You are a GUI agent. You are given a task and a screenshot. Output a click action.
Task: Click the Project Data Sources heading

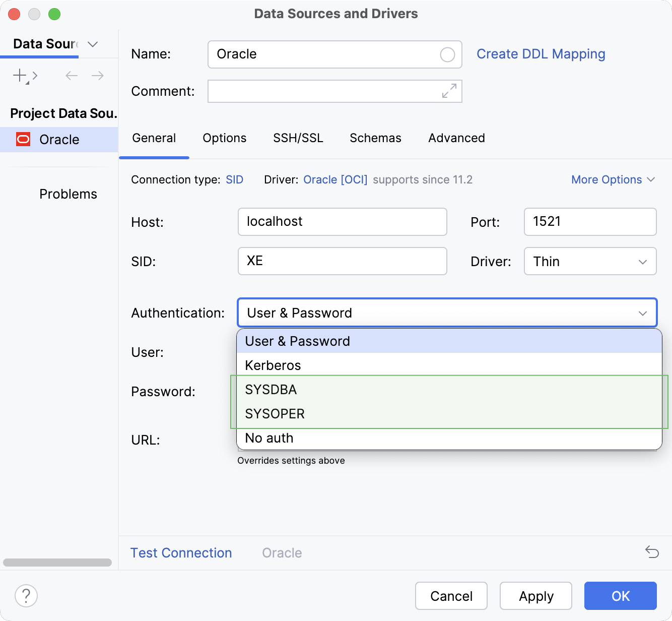point(63,113)
